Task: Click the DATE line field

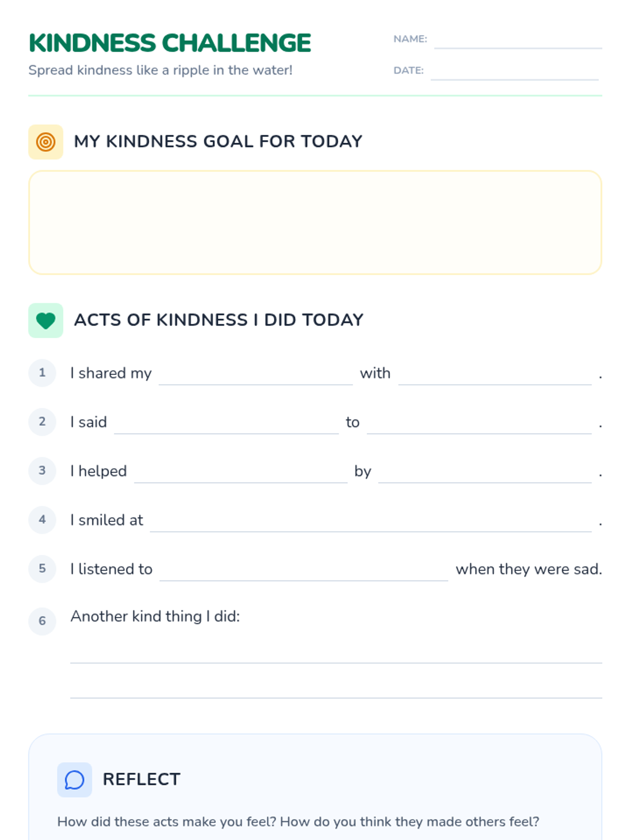Action: (x=514, y=72)
